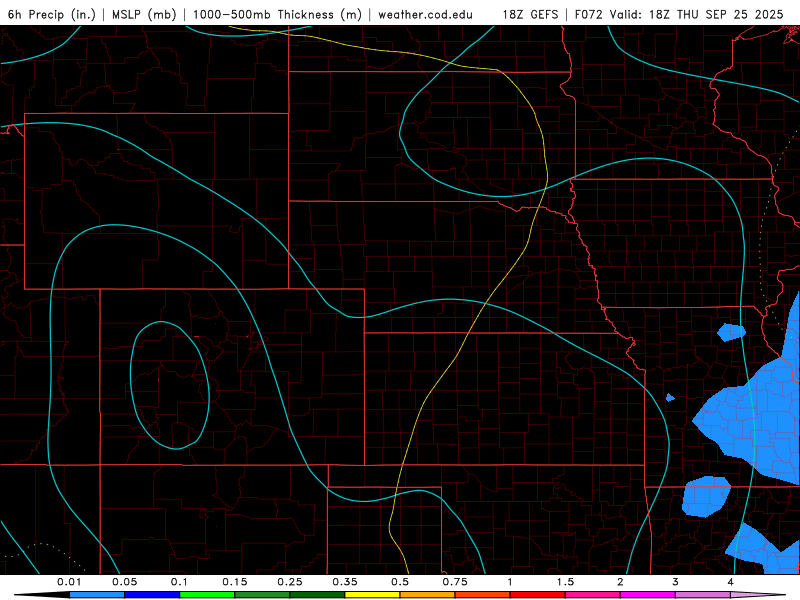
Task: Click the dark blue 0.05–0.1 legend swatch
Action: 152,595
